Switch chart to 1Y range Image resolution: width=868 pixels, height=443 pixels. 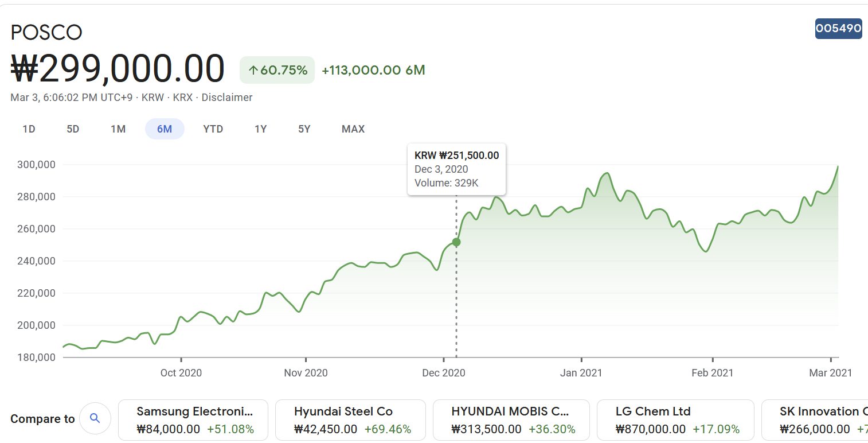pyautogui.click(x=261, y=129)
